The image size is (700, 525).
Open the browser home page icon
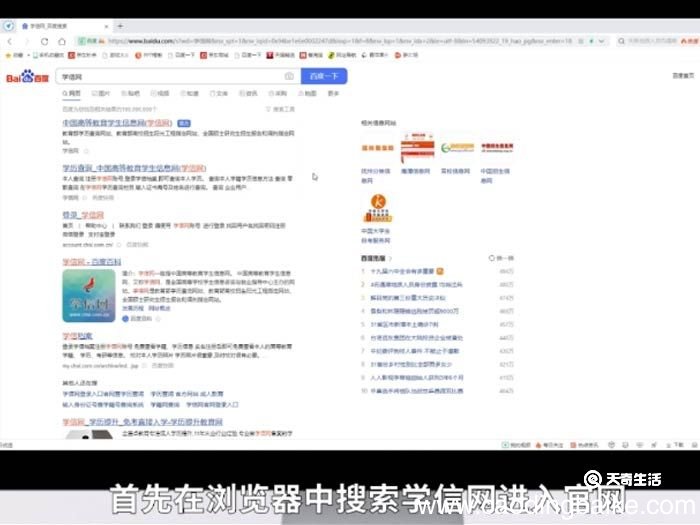(x=62, y=42)
